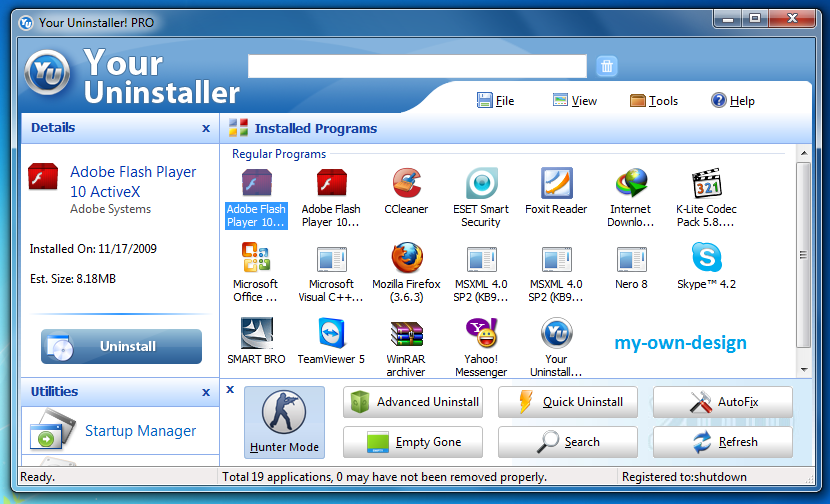Select the Foxit Reader icon
Viewport: 830px width, 504px height.
[x=556, y=183]
